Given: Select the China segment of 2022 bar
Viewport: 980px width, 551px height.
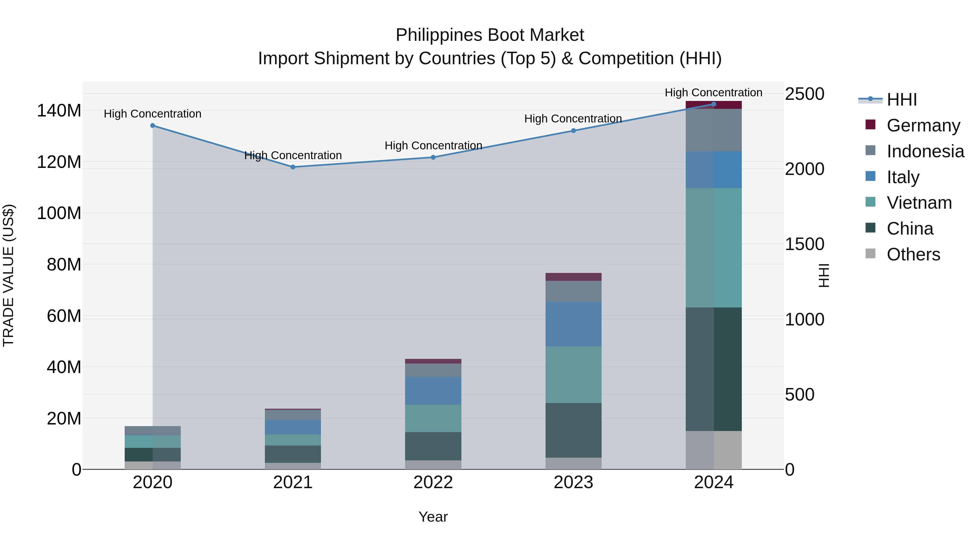Looking at the screenshot, I should [x=433, y=446].
